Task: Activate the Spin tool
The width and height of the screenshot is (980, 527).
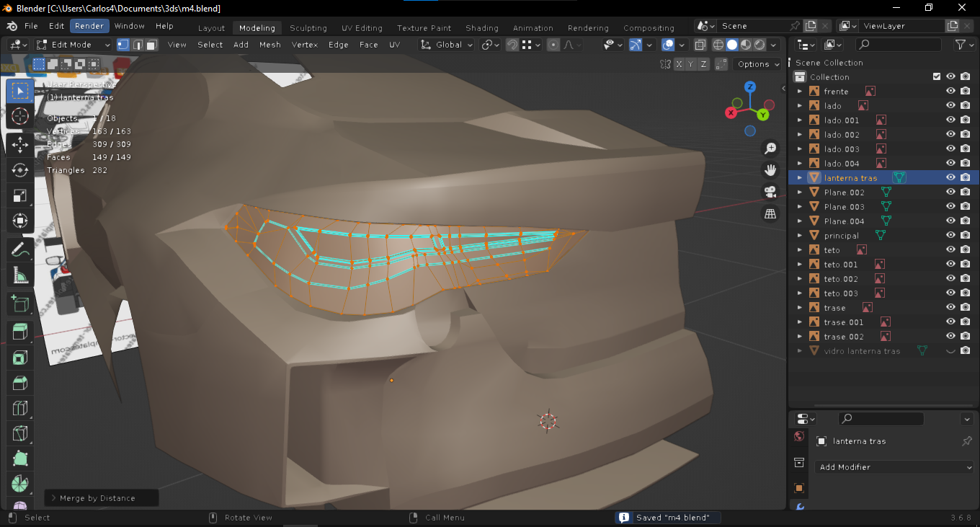Action: (x=20, y=484)
